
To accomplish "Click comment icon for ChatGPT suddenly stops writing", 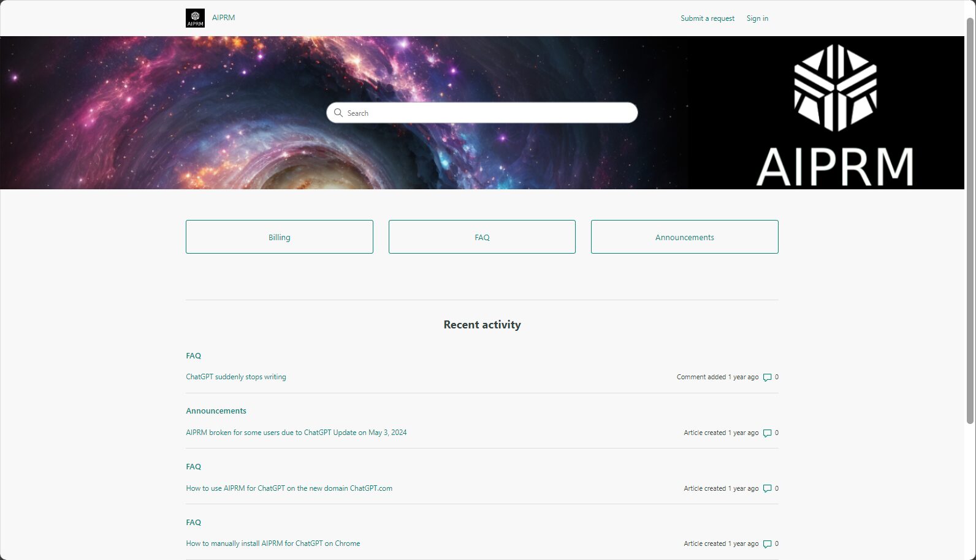I will click(767, 377).
